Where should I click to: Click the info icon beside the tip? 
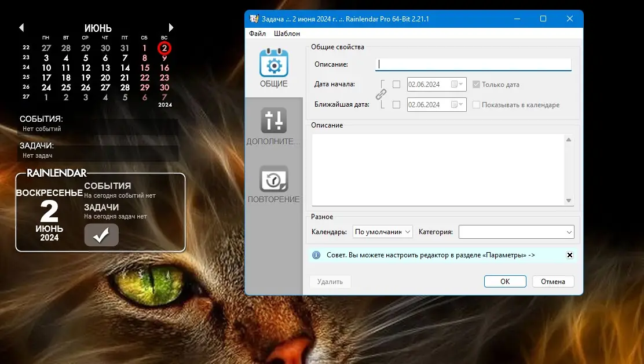coord(316,255)
